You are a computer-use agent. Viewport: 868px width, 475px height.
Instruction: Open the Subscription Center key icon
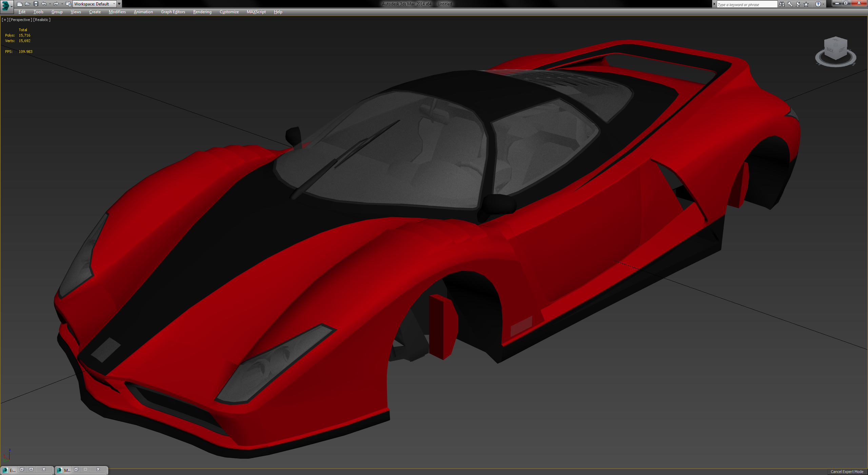pyautogui.click(x=790, y=4)
